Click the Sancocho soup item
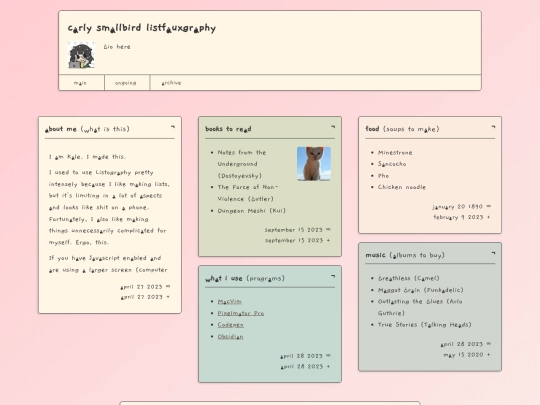Screen dimensions: 540x405 392,164
